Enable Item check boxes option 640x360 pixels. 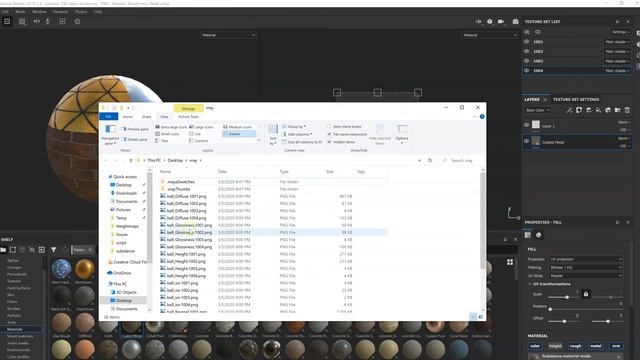coord(329,127)
